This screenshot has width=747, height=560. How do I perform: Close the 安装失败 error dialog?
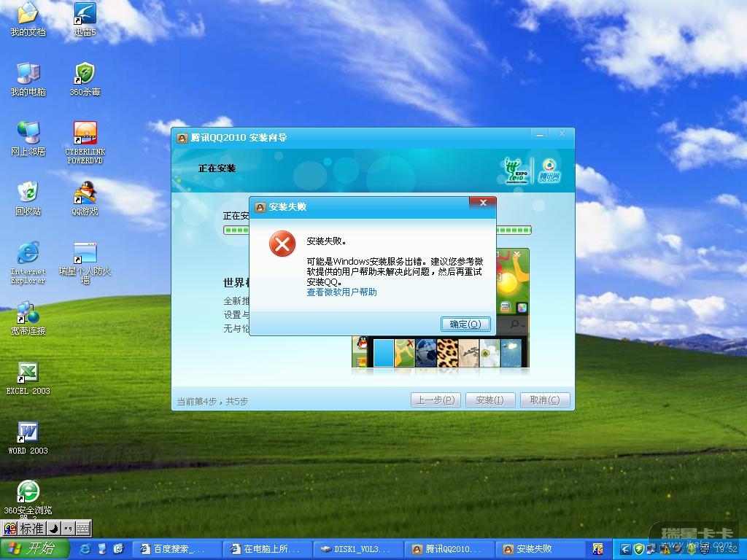pyautogui.click(x=483, y=203)
